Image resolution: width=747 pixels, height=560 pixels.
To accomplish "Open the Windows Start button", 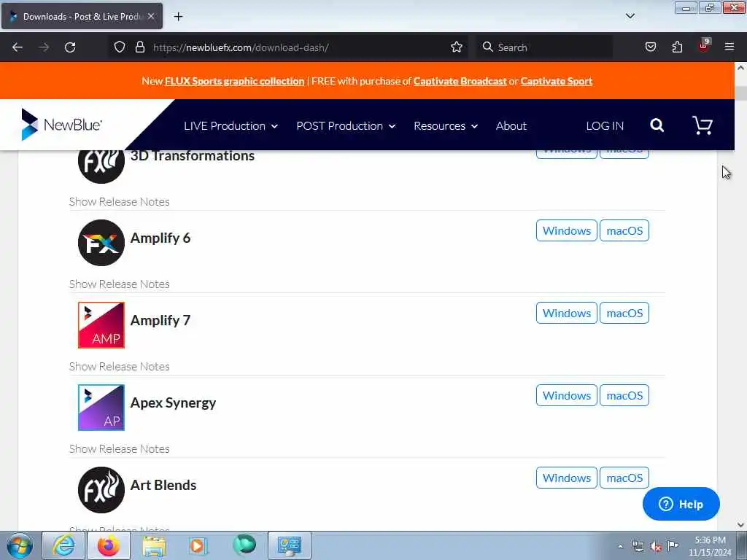I will pos(19,545).
